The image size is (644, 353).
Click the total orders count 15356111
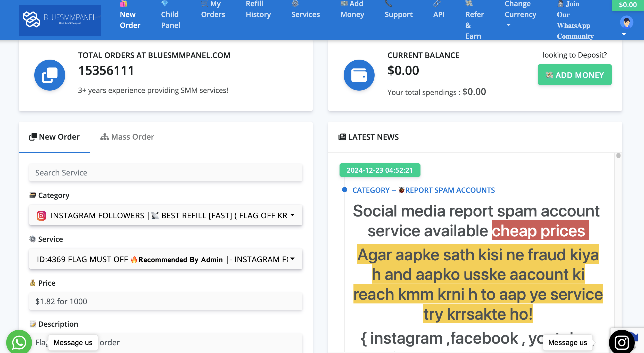106,70
